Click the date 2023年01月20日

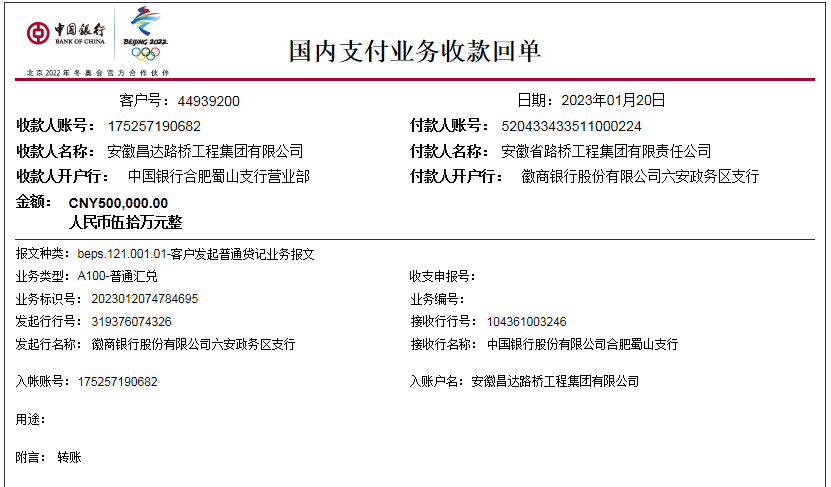612,100
